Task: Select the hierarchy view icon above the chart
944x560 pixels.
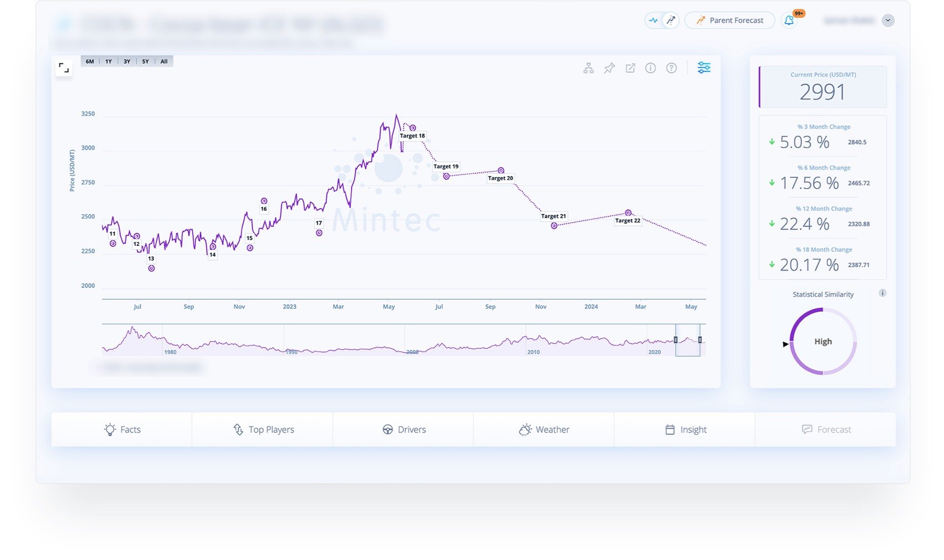Action: click(588, 68)
